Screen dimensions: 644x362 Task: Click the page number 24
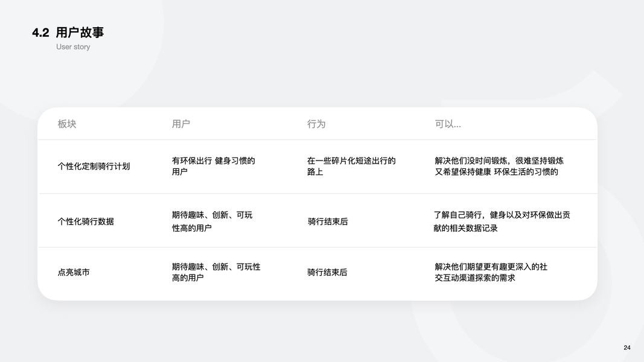626,348
